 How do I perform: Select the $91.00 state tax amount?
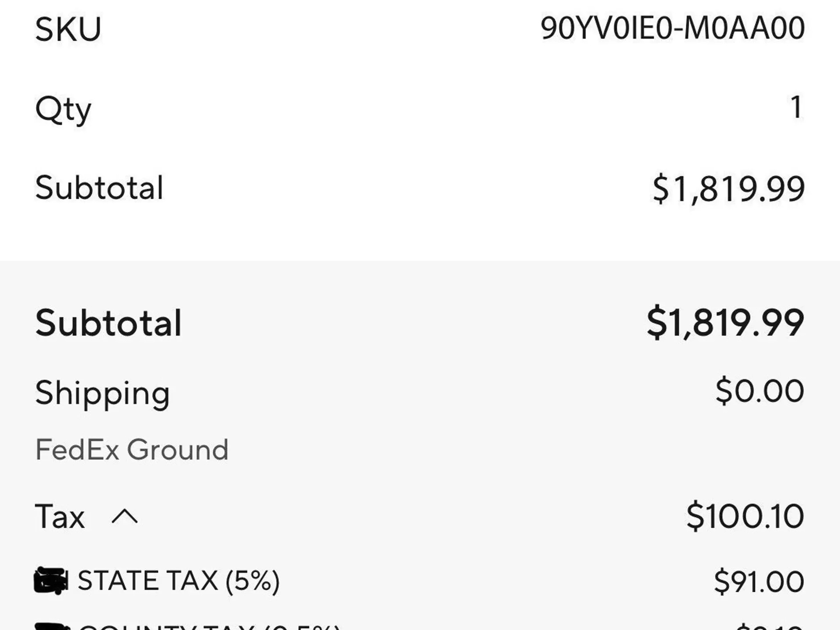tap(759, 582)
